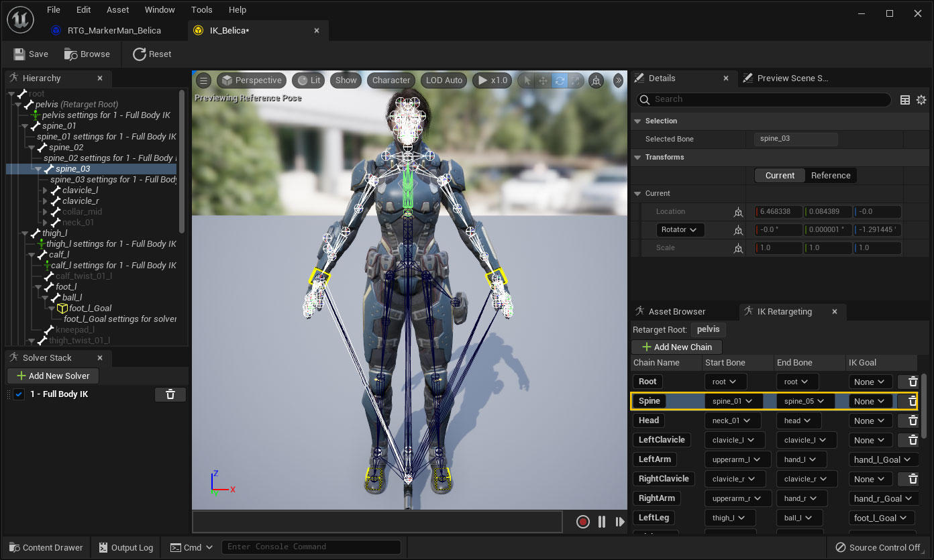Screen dimensions: 934x560
Task: Toggle the coordinate system icon in viewport
Action: pyautogui.click(x=595, y=80)
